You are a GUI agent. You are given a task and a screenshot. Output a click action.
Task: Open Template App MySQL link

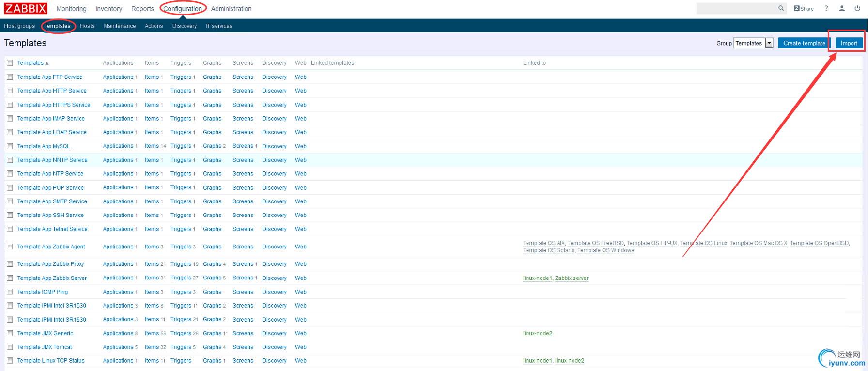[x=44, y=146]
